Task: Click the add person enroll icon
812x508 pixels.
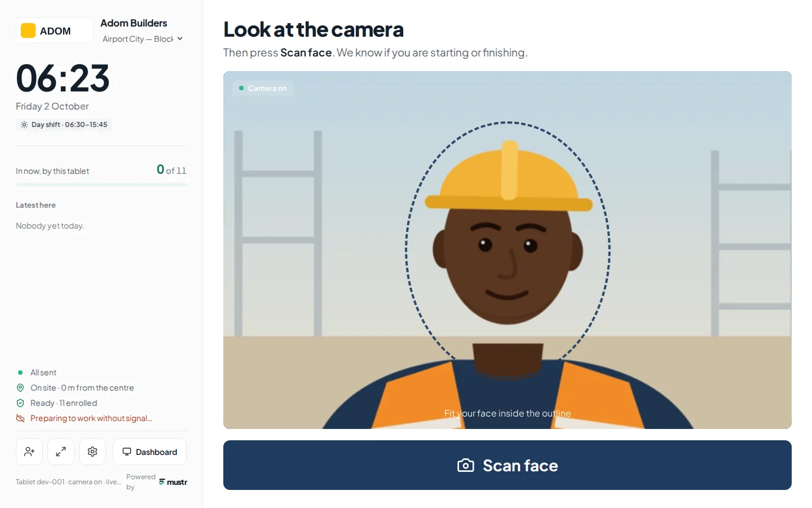Action: click(x=29, y=452)
